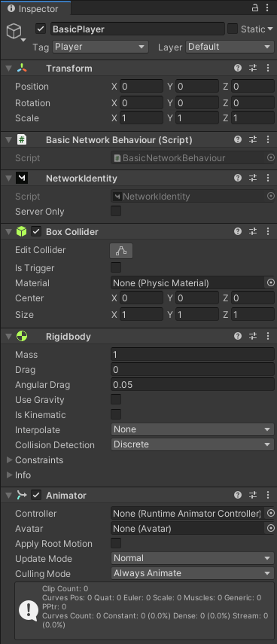Screen dimensions: 277x644
Task: Open Transform component help icon
Action: tap(238, 69)
